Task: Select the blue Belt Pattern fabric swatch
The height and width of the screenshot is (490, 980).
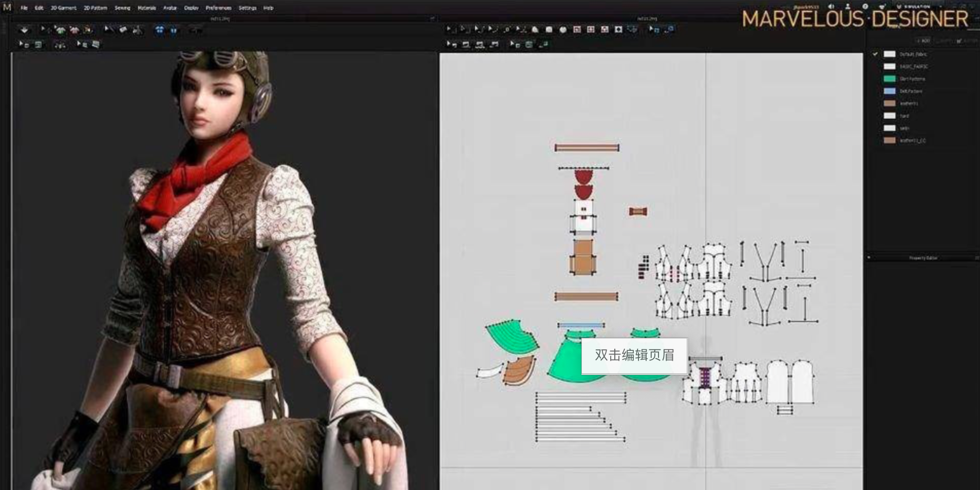Action: pos(890,91)
